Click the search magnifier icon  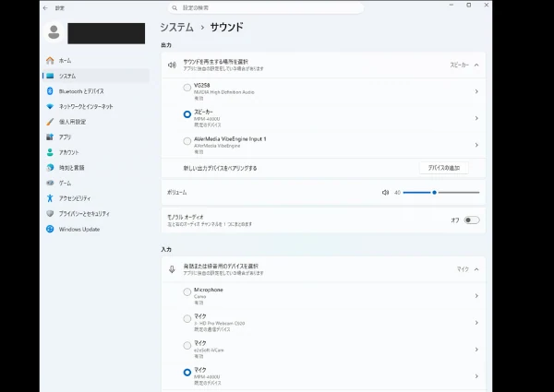175,7
